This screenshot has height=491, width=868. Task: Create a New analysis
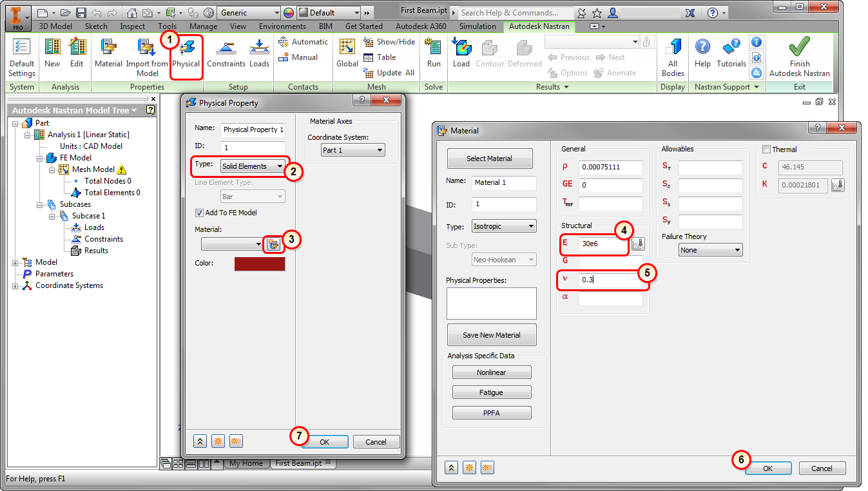[52, 53]
